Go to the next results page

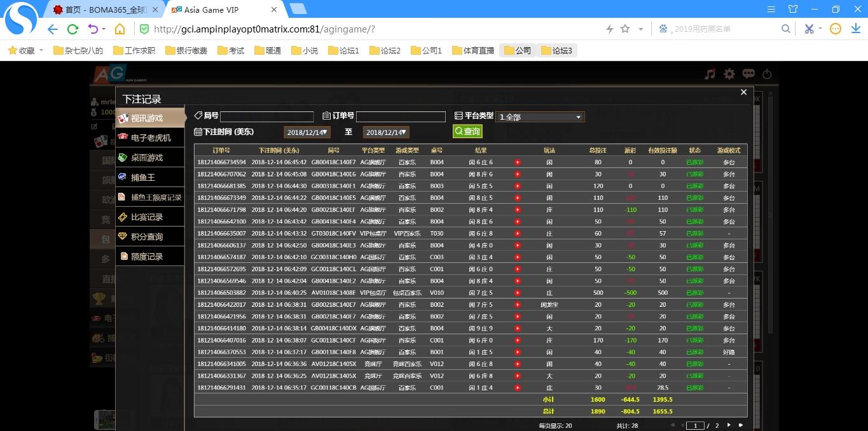pos(729,425)
